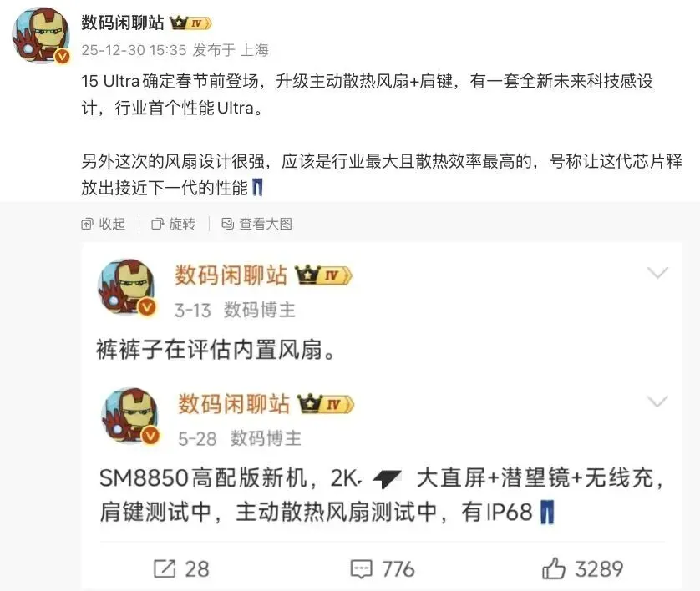Click the crown IV membership badge at top
Viewport: 700px width, 591px height.
190,23
